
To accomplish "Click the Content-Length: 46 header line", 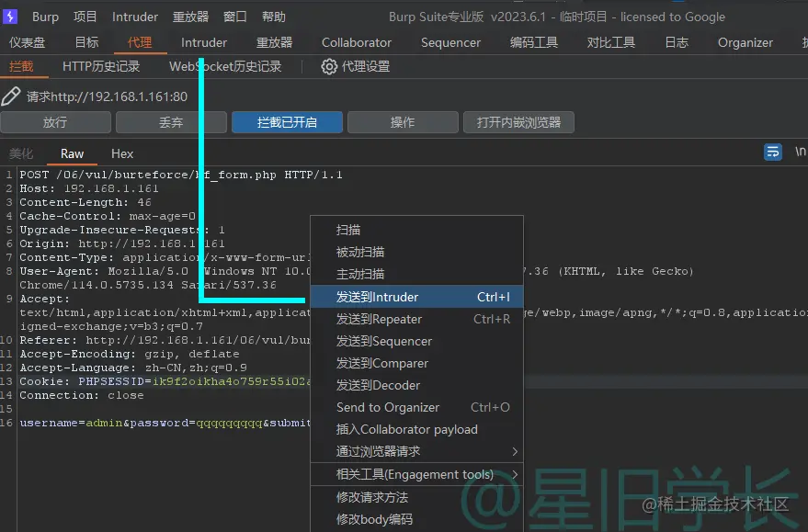I will [x=85, y=202].
